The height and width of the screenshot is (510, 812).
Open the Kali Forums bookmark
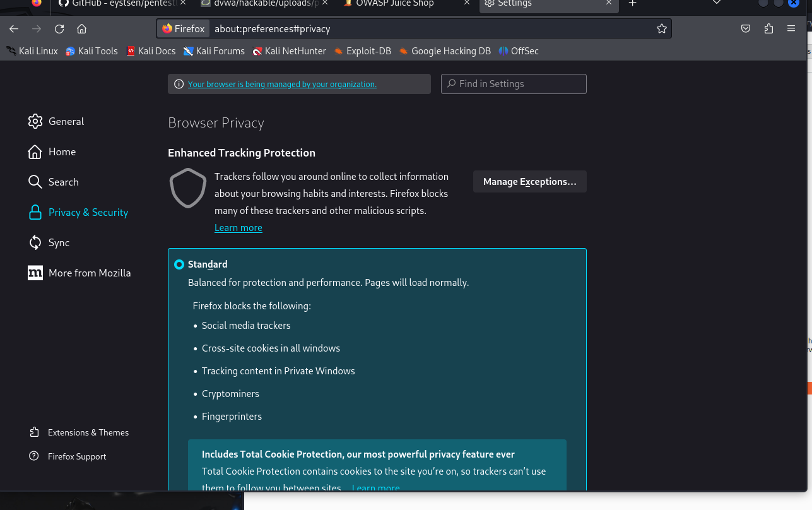[214, 51]
